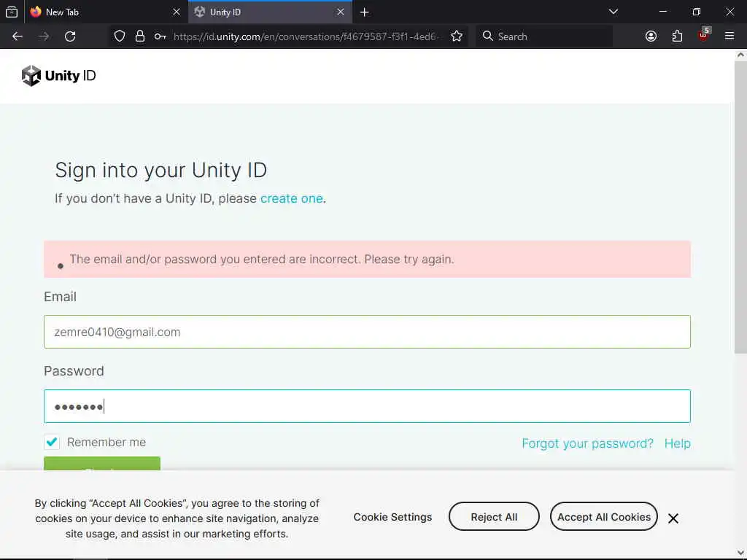Viewport: 747px width, 560px height.
Task: Focus the Password input field
Action: coord(367,406)
